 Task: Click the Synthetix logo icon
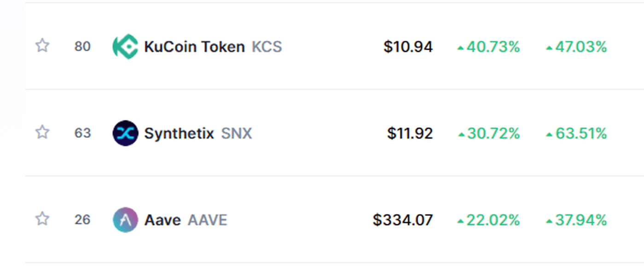point(125,133)
